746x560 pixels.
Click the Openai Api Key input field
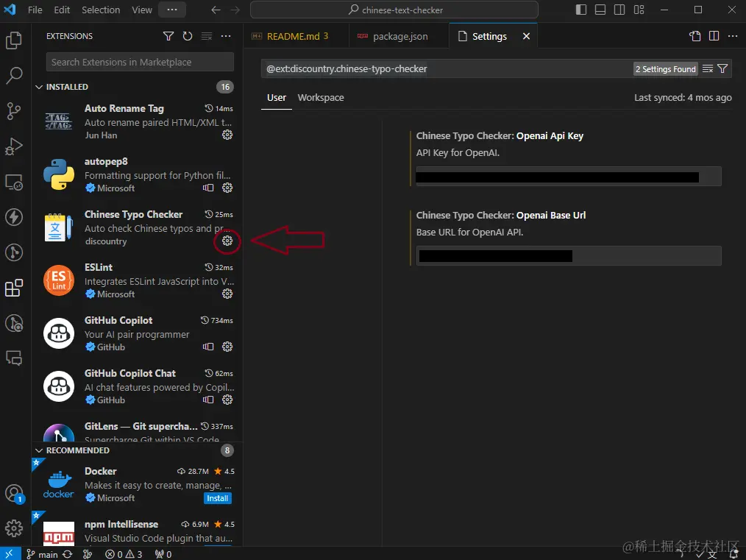(569, 177)
